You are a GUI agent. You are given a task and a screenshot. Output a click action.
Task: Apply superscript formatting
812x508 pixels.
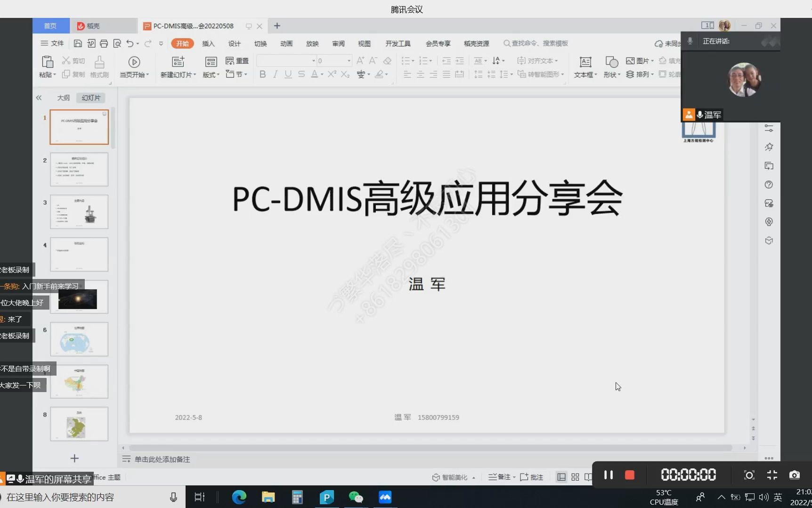coord(332,74)
